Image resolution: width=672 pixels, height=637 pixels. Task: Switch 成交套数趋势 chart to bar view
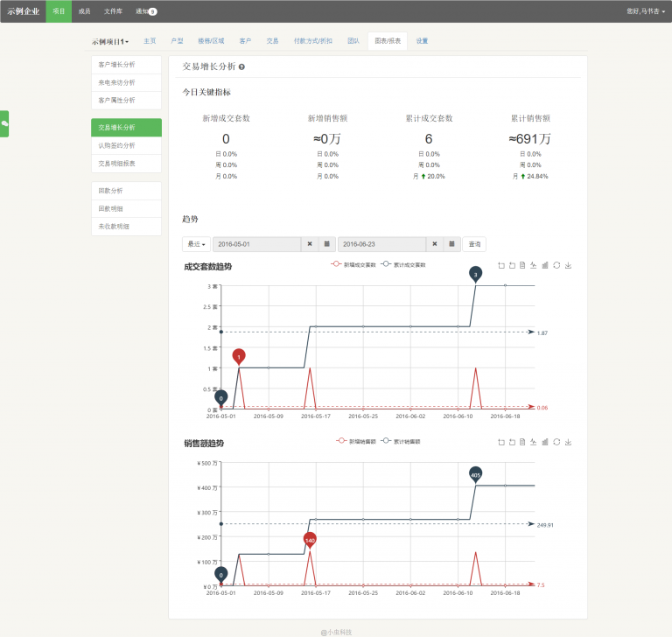coord(545,266)
